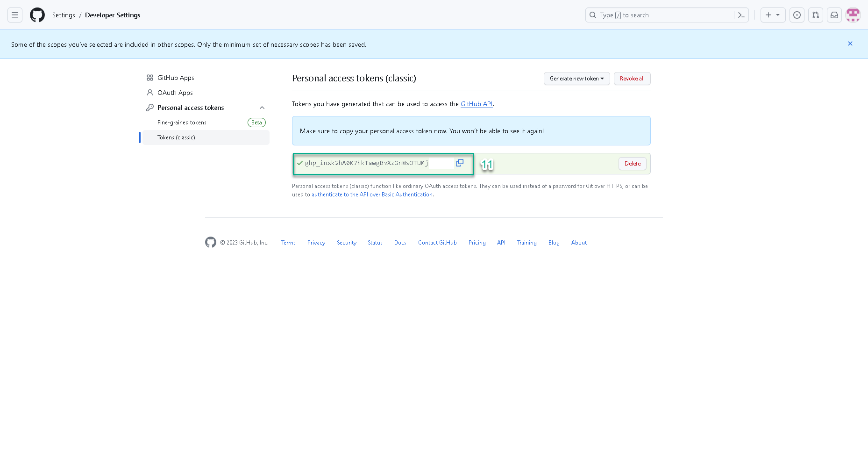Screen dimensions: 868x469
Task: Select Fine-grained tokens in the sidebar
Action: coord(182,123)
